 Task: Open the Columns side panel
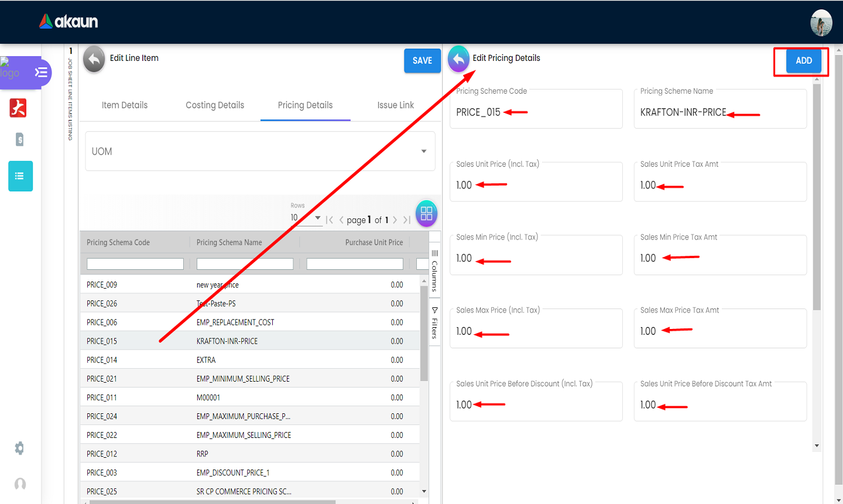(x=434, y=270)
